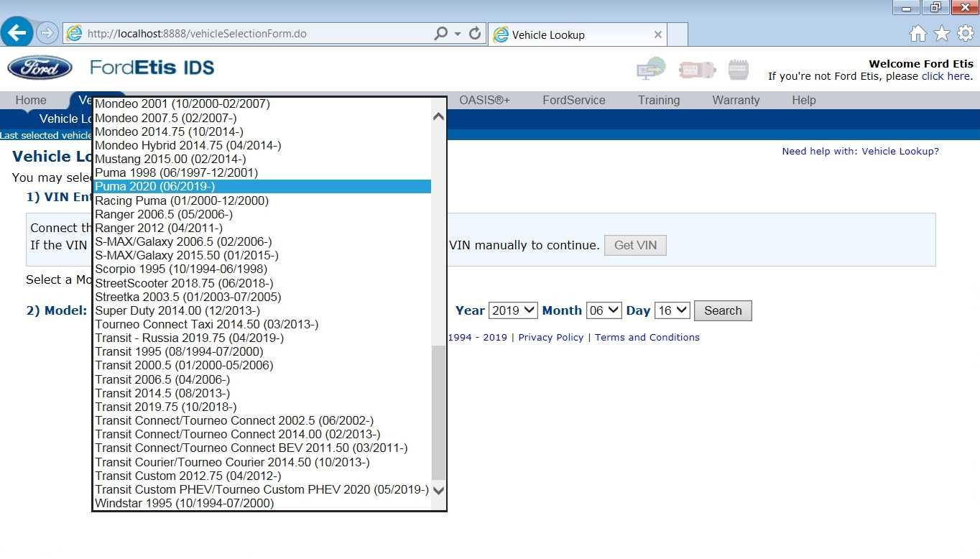Choose Racing Puma (01/2000-12/2000)
The image size is (980, 559).
click(x=263, y=200)
